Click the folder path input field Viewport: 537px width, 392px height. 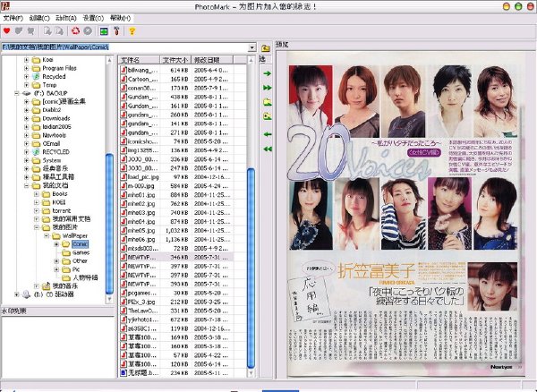tap(125, 47)
